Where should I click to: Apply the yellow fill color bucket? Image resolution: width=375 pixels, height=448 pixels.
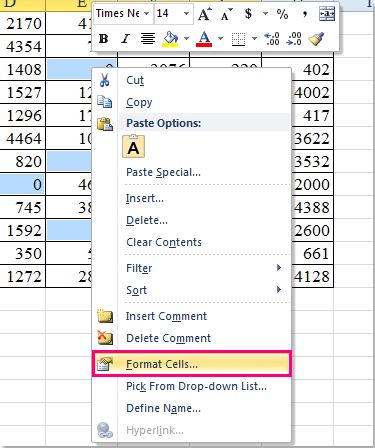170,39
